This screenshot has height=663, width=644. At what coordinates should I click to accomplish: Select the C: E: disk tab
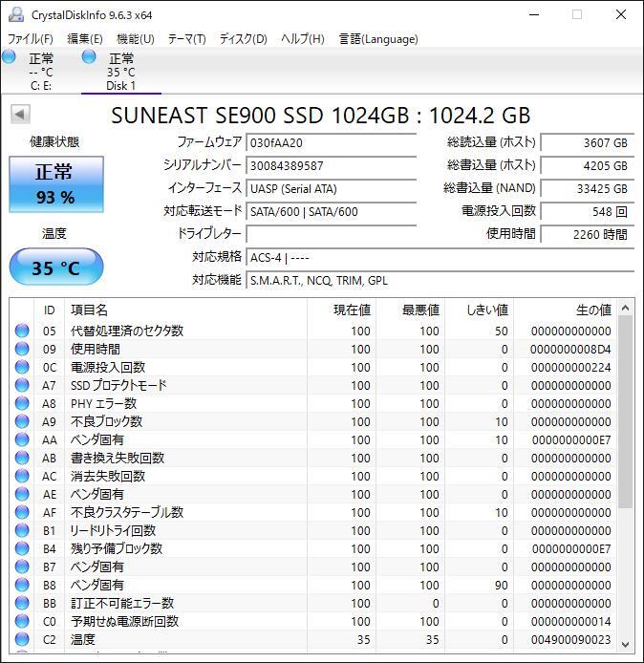40,71
